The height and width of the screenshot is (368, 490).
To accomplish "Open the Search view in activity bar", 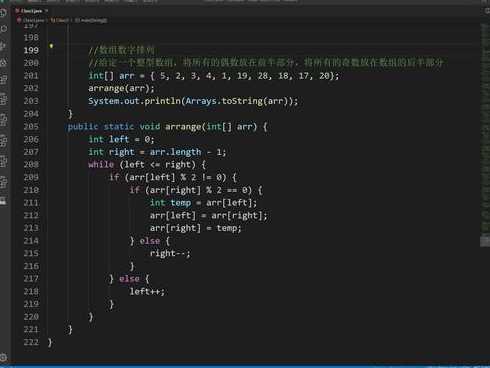I will tap(3, 29).
